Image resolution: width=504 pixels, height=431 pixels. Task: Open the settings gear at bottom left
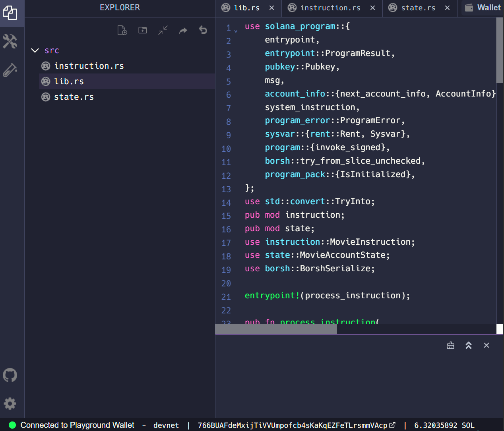click(10, 404)
